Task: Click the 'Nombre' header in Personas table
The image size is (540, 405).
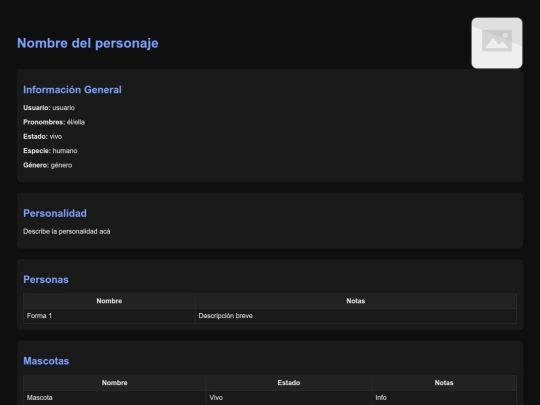Action: tap(109, 301)
